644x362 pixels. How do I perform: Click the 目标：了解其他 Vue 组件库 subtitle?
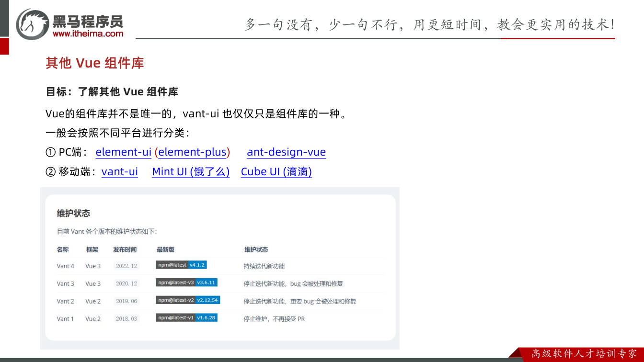112,92
